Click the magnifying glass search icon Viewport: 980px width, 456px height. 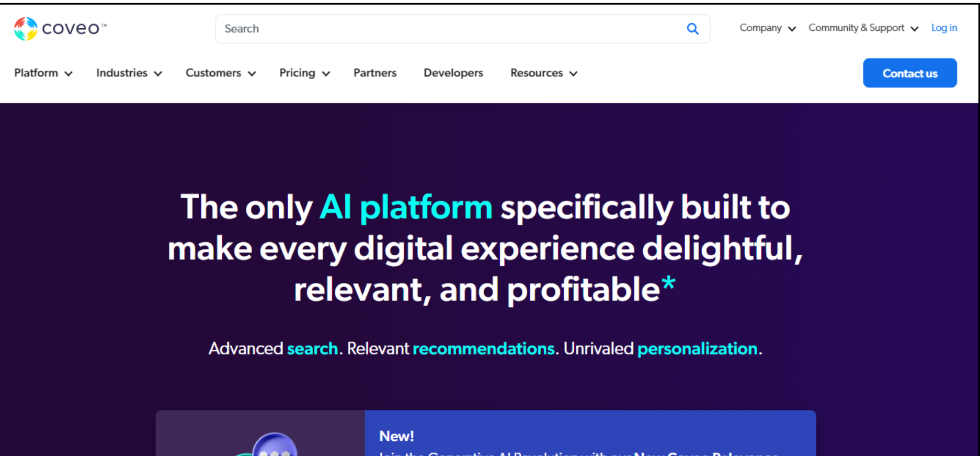pyautogui.click(x=692, y=29)
